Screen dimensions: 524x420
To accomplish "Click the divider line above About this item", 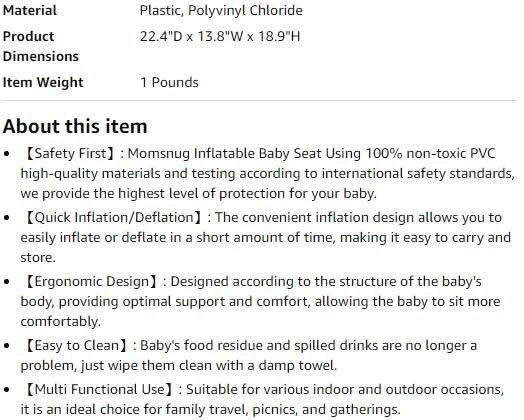I will pos(260,100).
